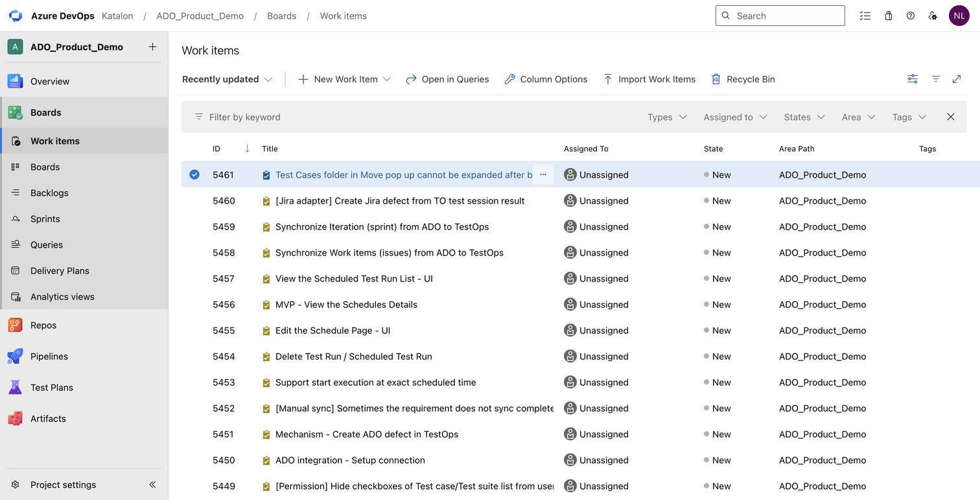
Task: Click the Katalon breadcrumb link
Action: click(x=117, y=16)
